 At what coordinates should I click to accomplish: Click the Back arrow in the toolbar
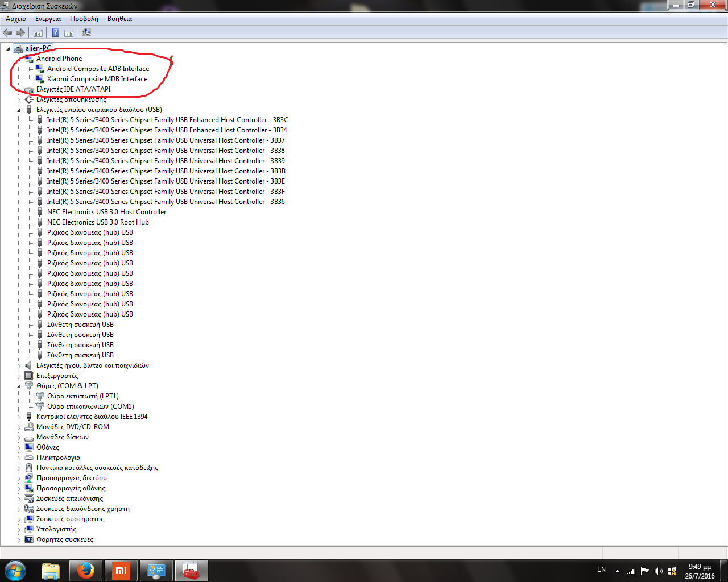(7, 32)
